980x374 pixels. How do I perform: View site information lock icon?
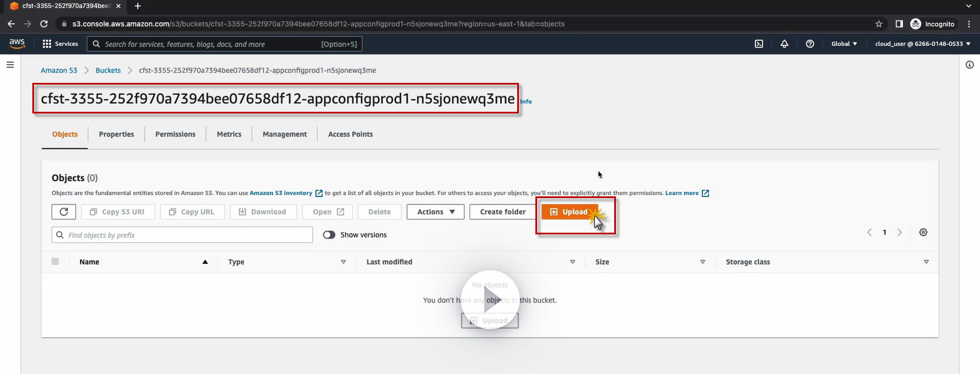(64, 24)
